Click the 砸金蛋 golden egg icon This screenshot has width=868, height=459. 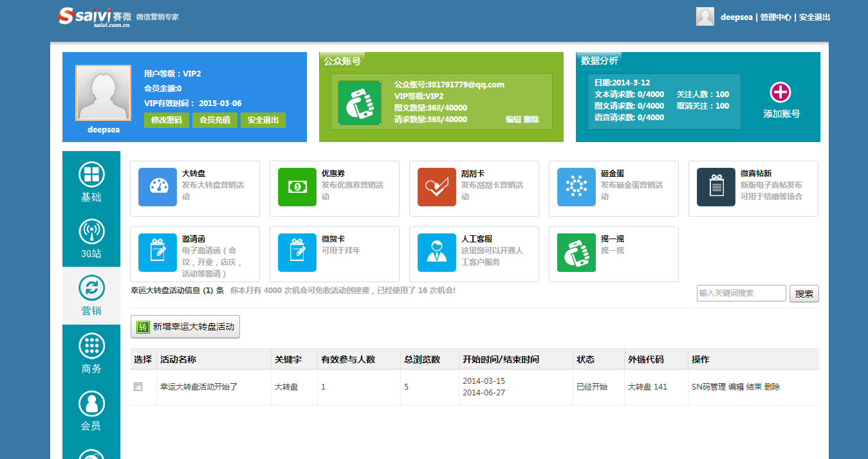click(577, 187)
